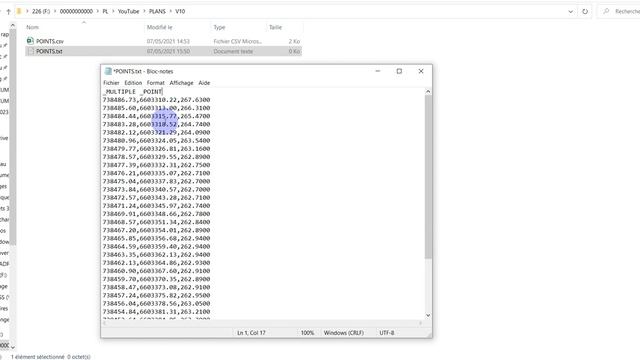Go to PL folder in breadcrumb
The image size is (640, 360).
click(x=105, y=11)
